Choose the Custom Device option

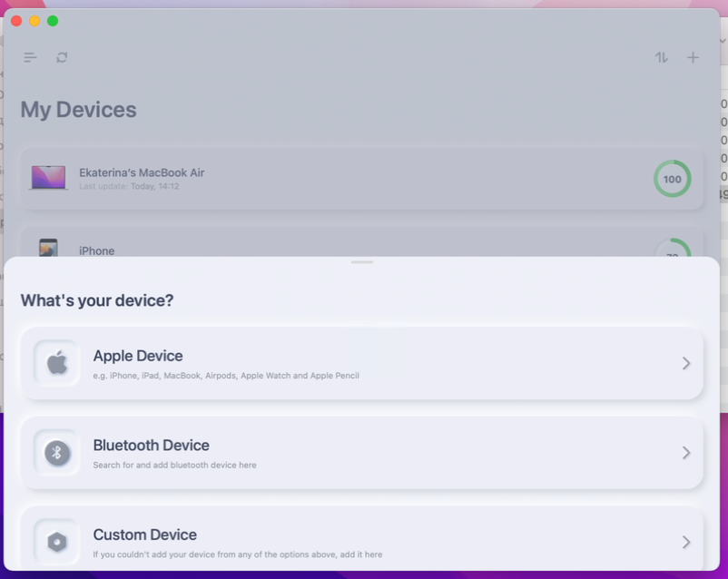[362, 538]
